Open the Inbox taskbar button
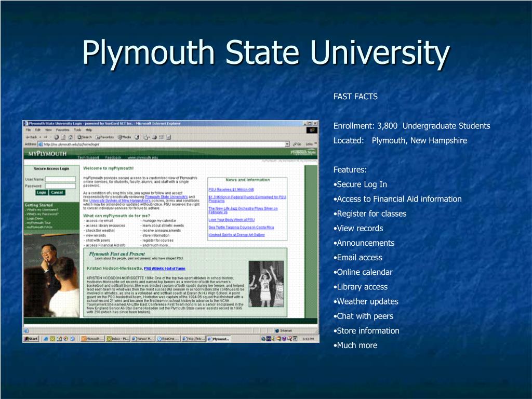The height and width of the screenshot is (399, 532). coord(118,339)
